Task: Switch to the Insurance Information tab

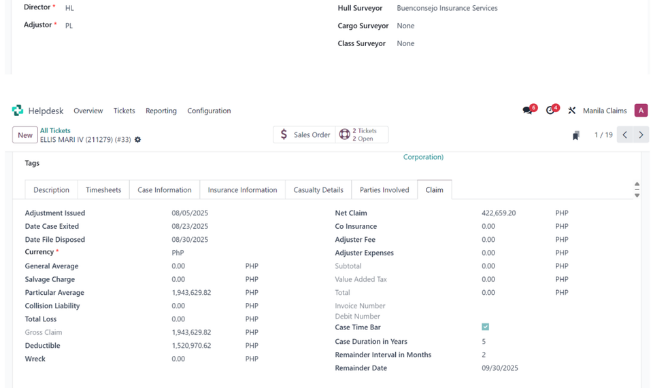Action: (x=242, y=190)
